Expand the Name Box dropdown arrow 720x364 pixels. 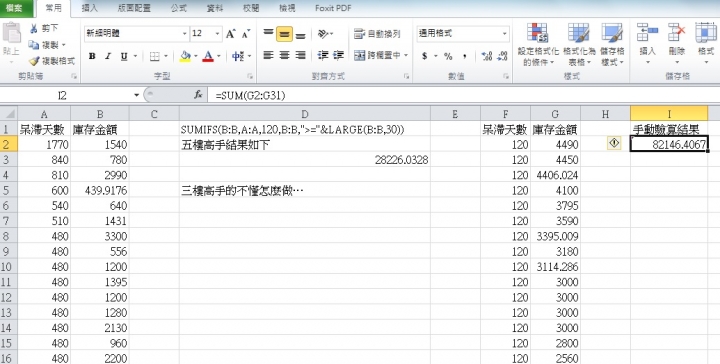(136, 95)
